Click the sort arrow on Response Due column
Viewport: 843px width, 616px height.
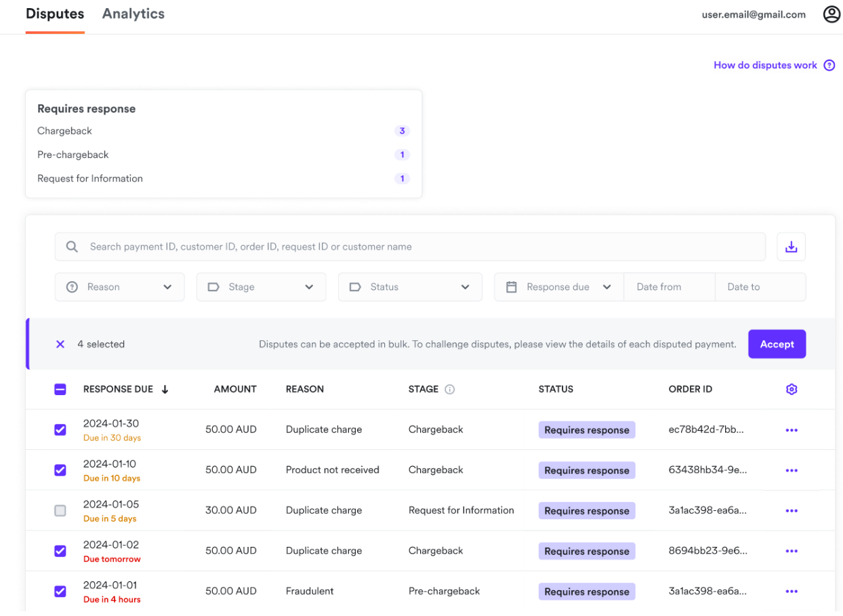click(165, 389)
